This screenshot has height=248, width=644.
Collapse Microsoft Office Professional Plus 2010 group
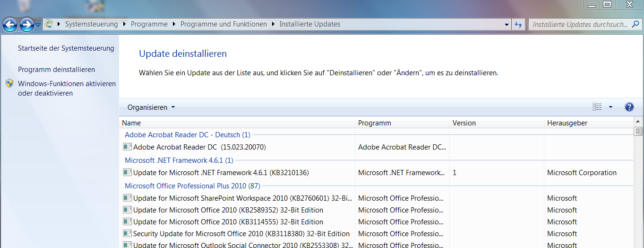pos(192,186)
